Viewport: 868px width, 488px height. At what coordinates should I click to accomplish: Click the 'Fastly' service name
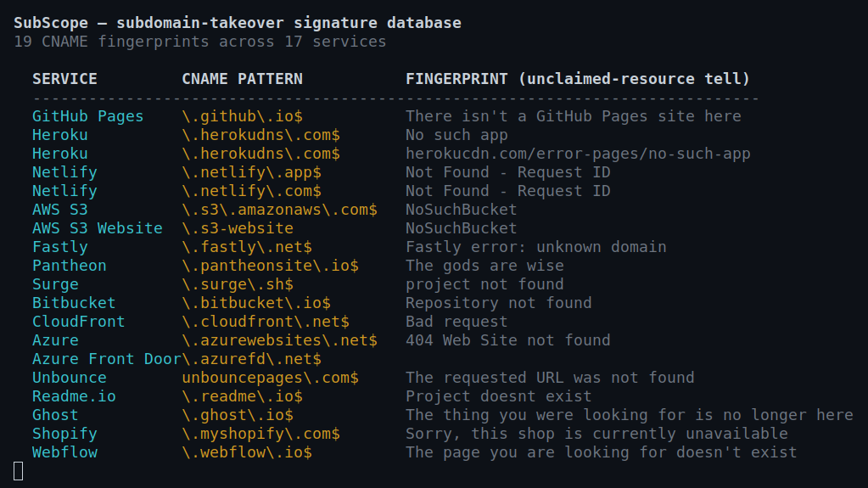pyautogui.click(x=59, y=247)
